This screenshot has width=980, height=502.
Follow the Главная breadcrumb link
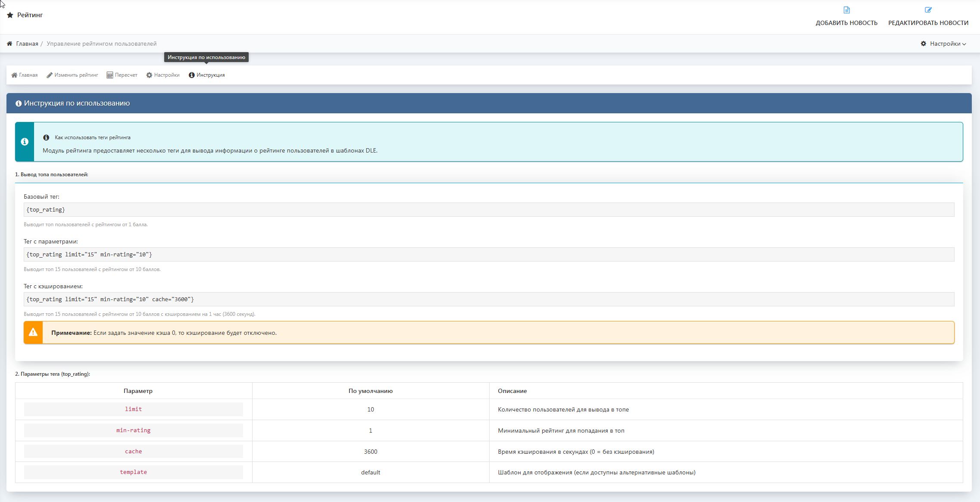(x=27, y=44)
